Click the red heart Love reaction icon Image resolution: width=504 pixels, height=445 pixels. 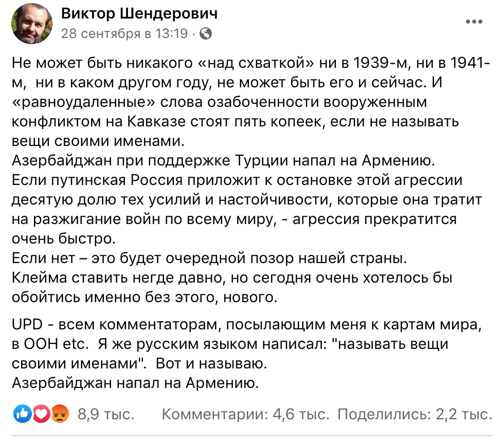tap(41, 414)
